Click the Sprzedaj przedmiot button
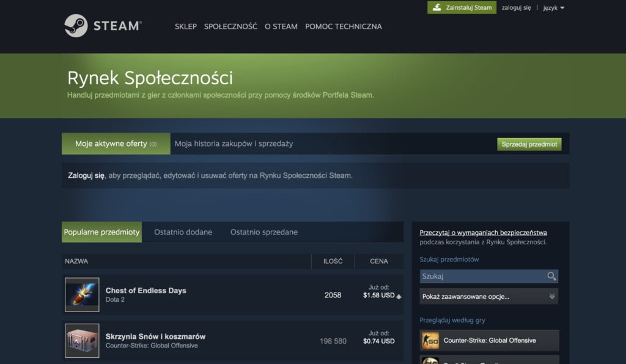 pyautogui.click(x=529, y=144)
